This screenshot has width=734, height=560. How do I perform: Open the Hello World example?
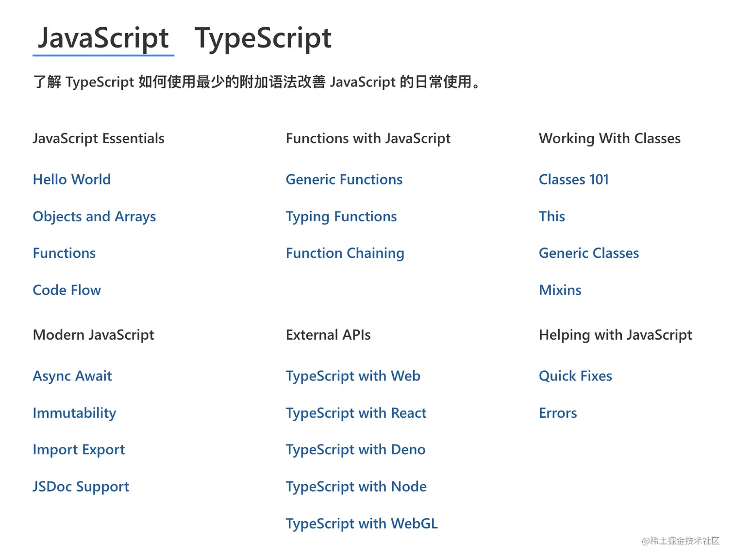tap(72, 180)
